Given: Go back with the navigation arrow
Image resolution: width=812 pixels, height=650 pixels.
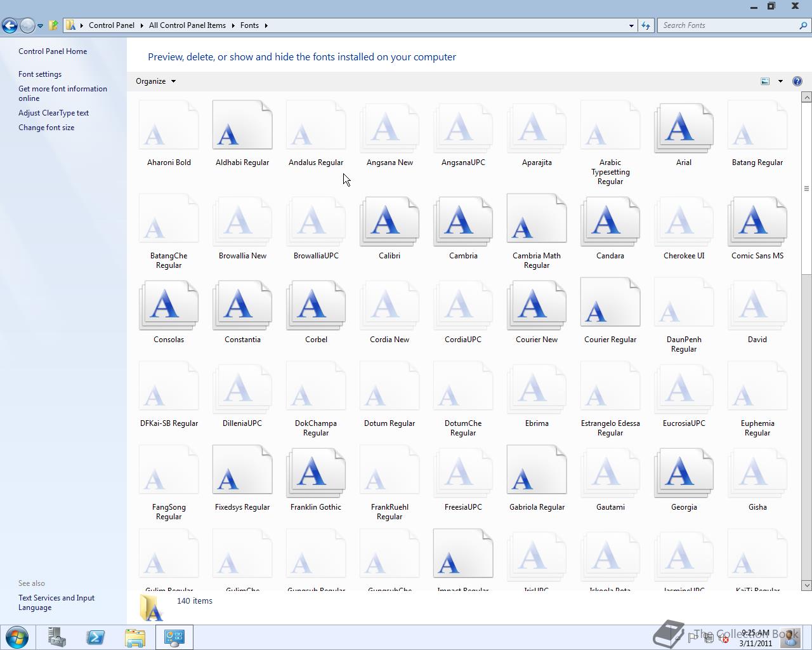Looking at the screenshot, I should pyautogui.click(x=10, y=25).
